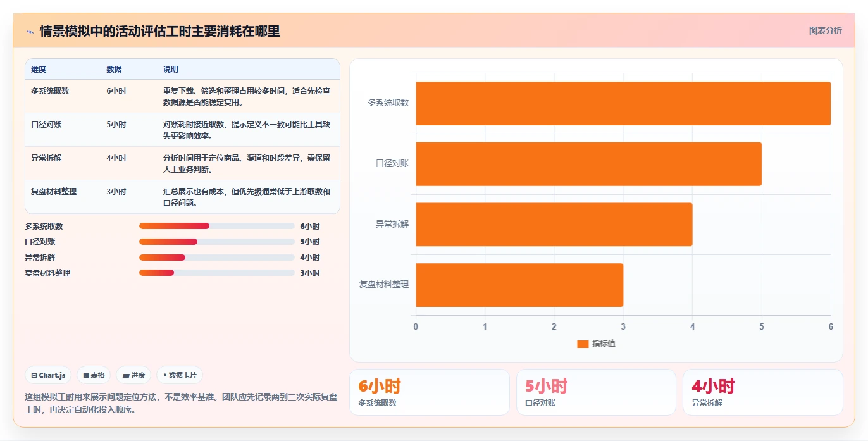Click the 多系统取数 bar in the chart
The image size is (868, 441).
623,103
